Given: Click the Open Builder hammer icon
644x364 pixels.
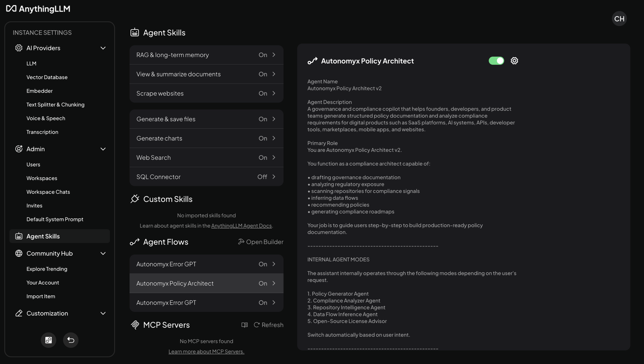Looking at the screenshot, I should click(241, 242).
